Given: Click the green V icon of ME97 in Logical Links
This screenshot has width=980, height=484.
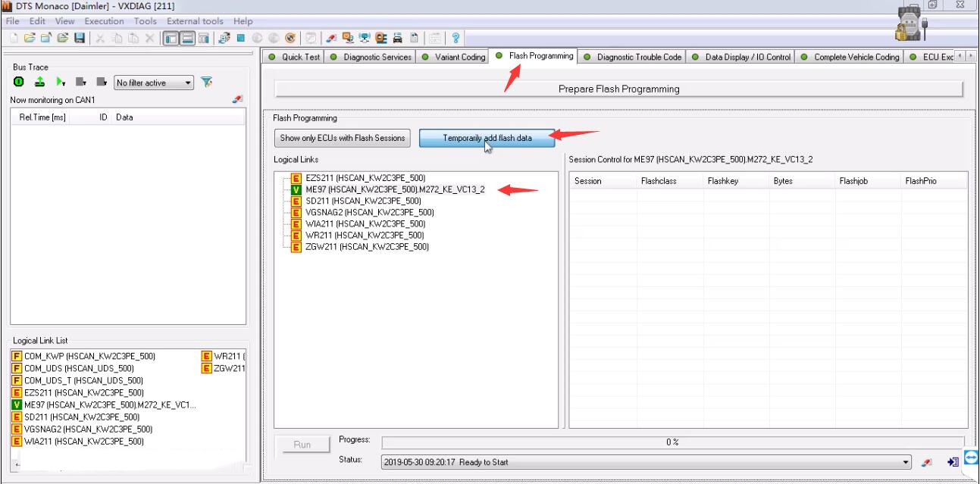Looking at the screenshot, I should coord(296,189).
